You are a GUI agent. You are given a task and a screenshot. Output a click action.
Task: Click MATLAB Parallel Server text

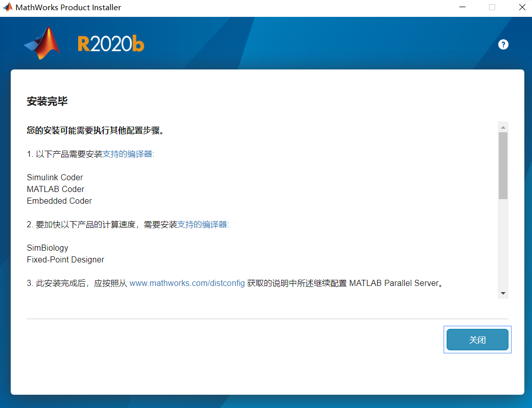[394, 283]
